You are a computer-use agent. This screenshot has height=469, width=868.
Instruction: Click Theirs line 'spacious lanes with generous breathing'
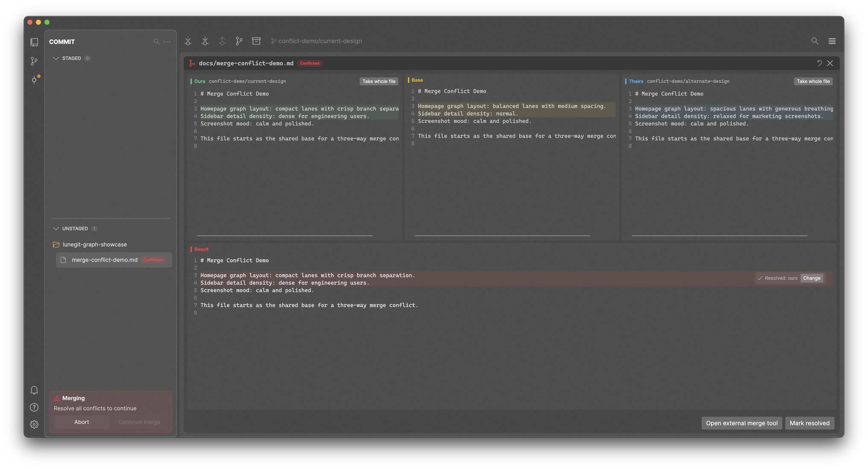(x=734, y=108)
